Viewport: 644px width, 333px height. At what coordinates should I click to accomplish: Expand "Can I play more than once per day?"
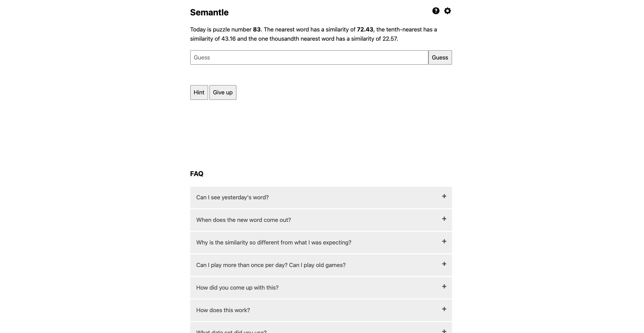tap(321, 265)
